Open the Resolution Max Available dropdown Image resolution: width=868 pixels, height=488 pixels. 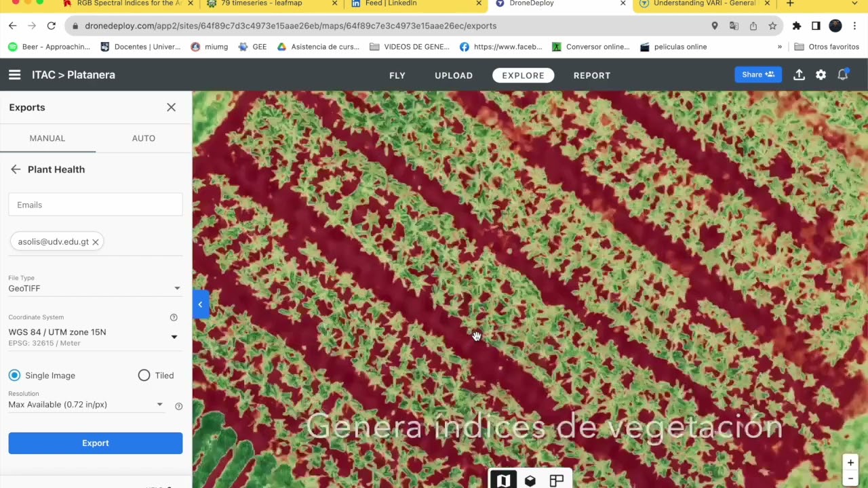(86, 405)
